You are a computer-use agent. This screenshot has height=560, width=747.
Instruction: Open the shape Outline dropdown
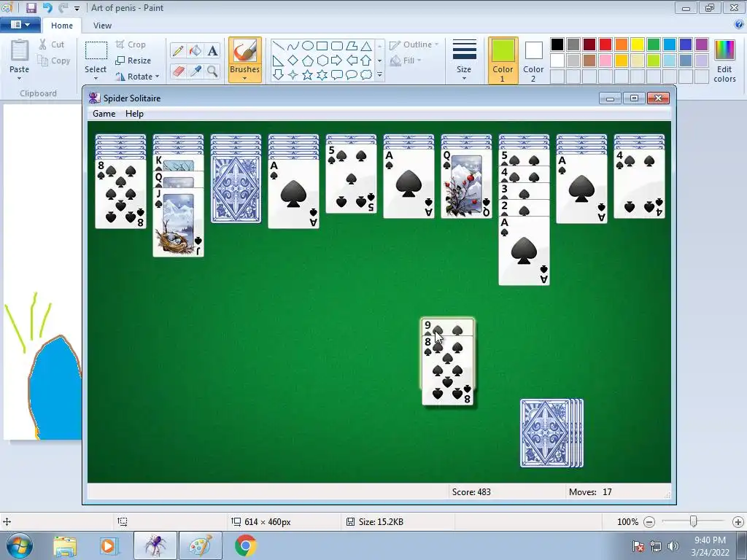coord(414,44)
